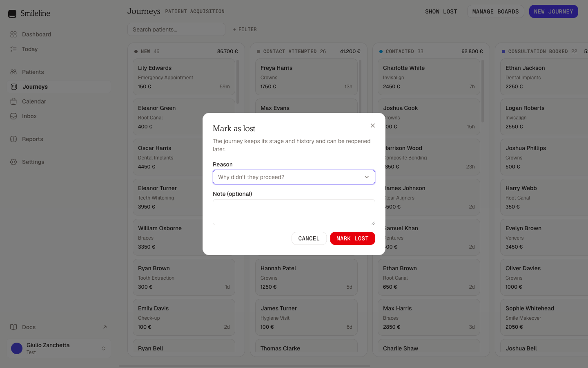Open Hannah Patel Crowns card
This screenshot has width=588, height=368.
click(306, 277)
